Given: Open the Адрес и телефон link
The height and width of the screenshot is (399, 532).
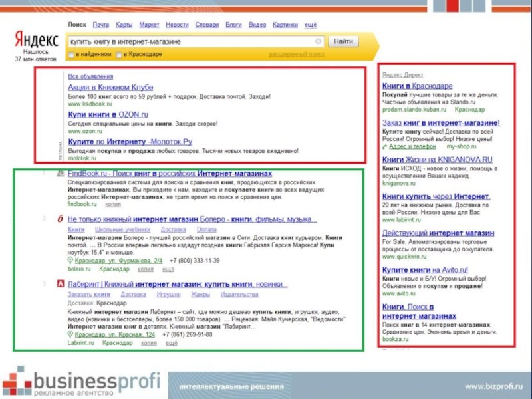Looking at the screenshot, I should click(412, 146).
